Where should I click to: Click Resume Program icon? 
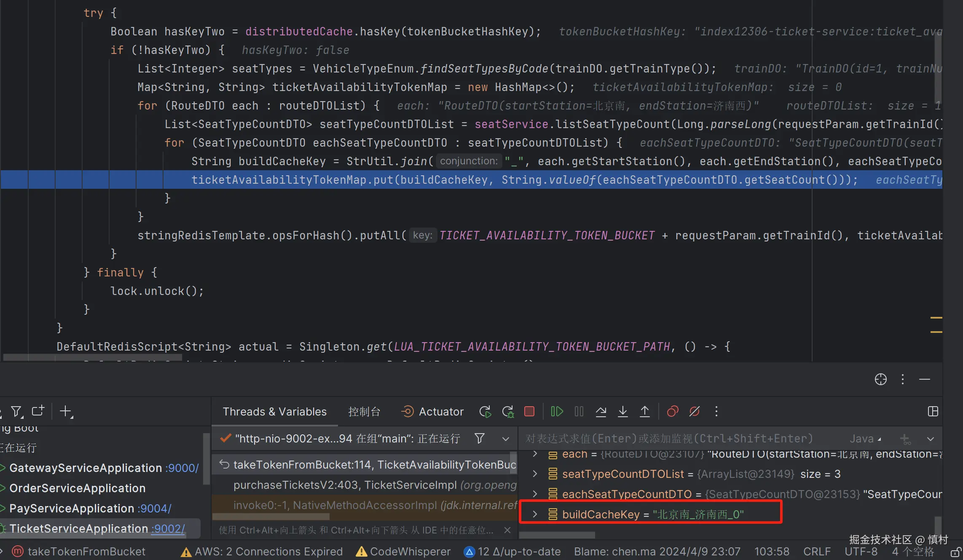(557, 411)
